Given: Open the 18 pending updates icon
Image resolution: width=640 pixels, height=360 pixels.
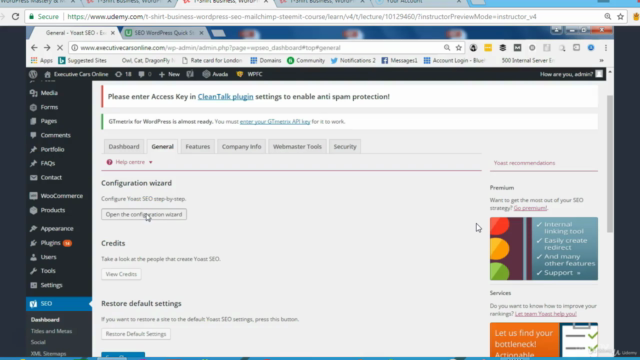Looking at the screenshot, I should 123,74.
